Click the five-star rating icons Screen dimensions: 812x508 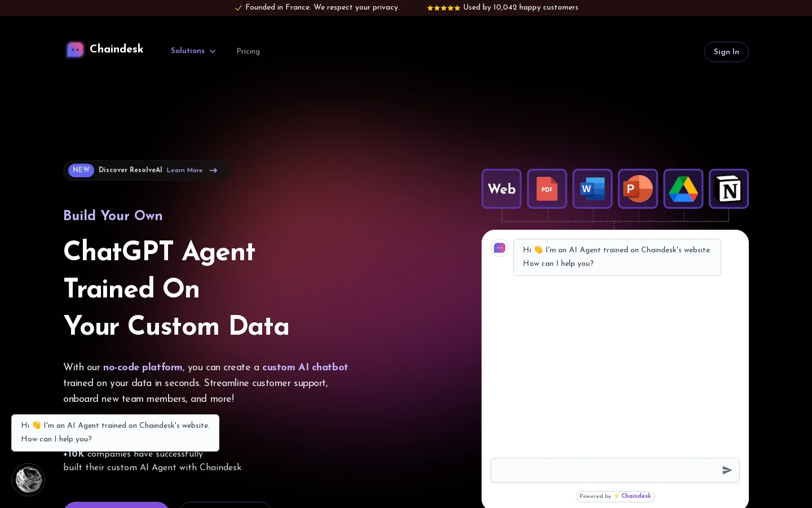(444, 8)
